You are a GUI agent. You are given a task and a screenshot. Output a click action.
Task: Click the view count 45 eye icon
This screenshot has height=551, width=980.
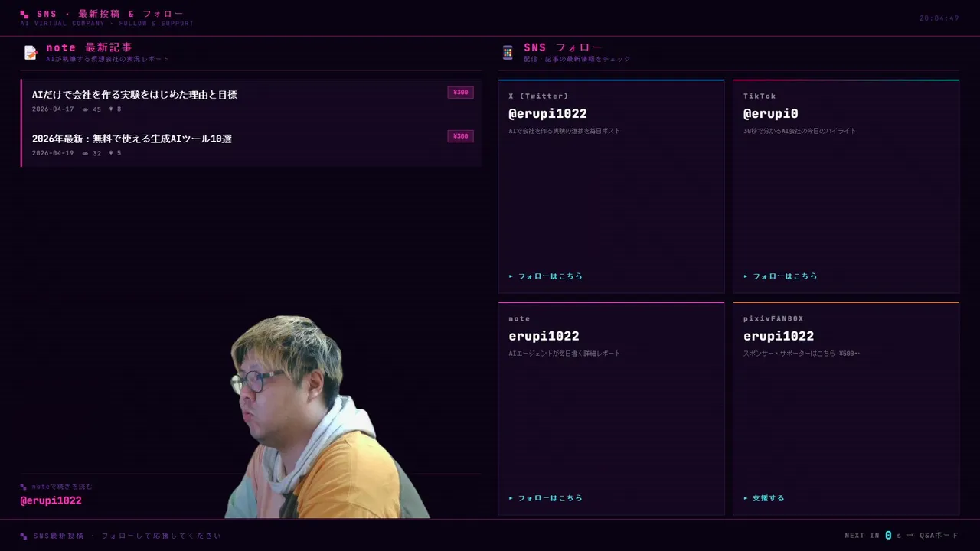coord(86,109)
